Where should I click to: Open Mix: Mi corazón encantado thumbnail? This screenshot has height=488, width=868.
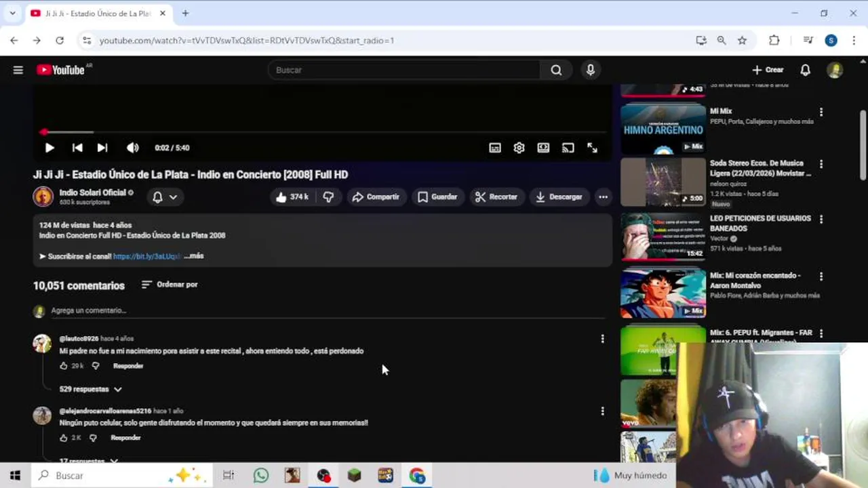[663, 293]
